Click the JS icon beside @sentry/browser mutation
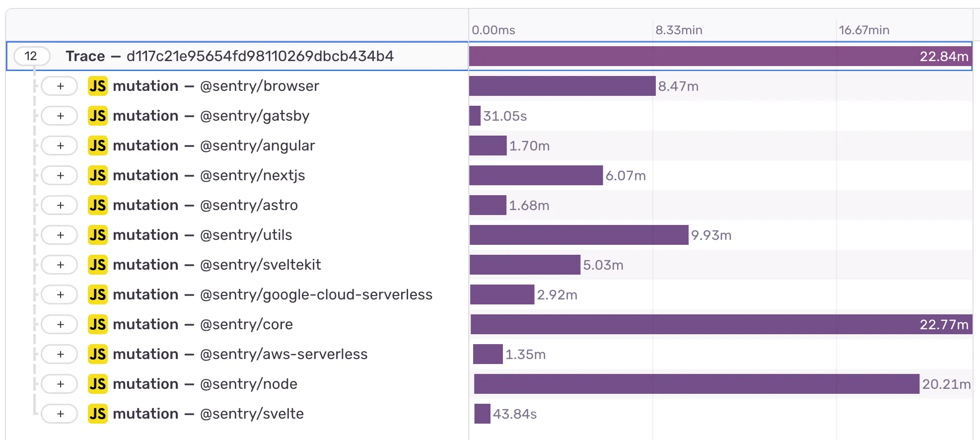The width and height of the screenshot is (980, 440). click(97, 86)
